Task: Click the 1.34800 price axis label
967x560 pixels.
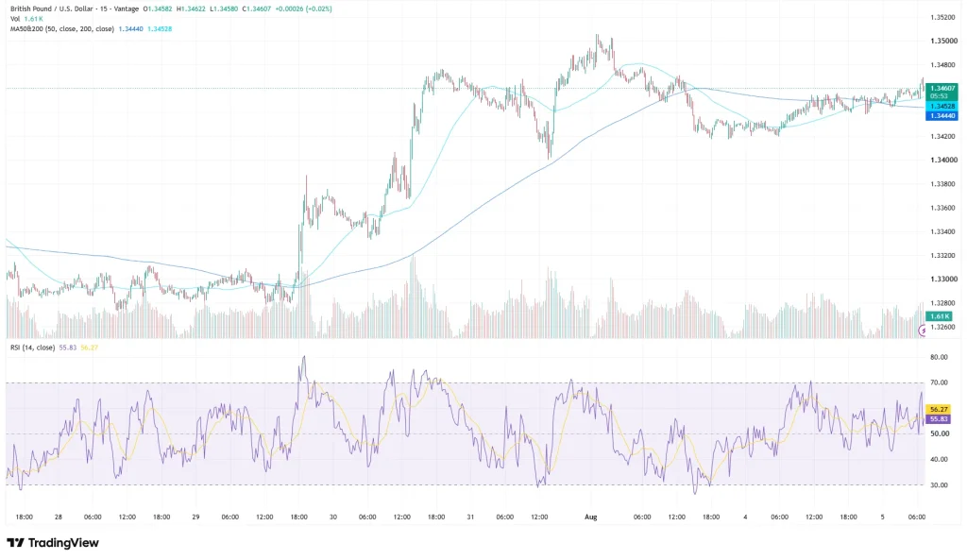Action: coord(943,65)
